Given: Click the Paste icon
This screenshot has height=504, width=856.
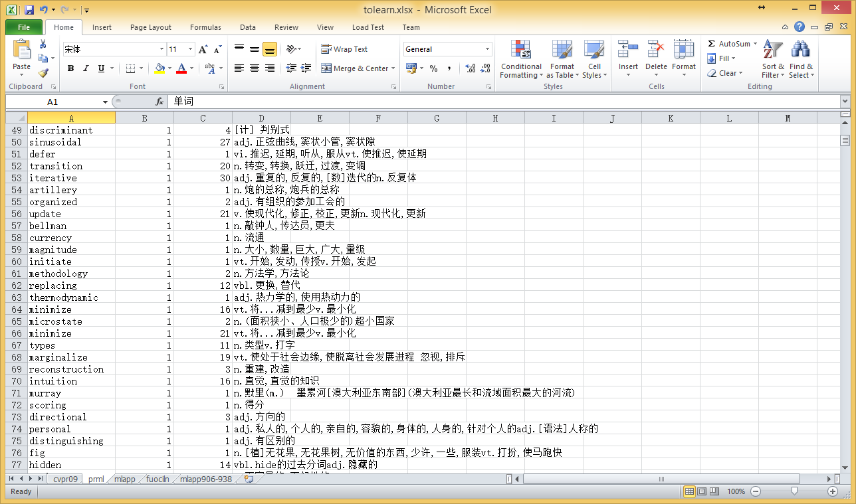Looking at the screenshot, I should click(21, 49).
